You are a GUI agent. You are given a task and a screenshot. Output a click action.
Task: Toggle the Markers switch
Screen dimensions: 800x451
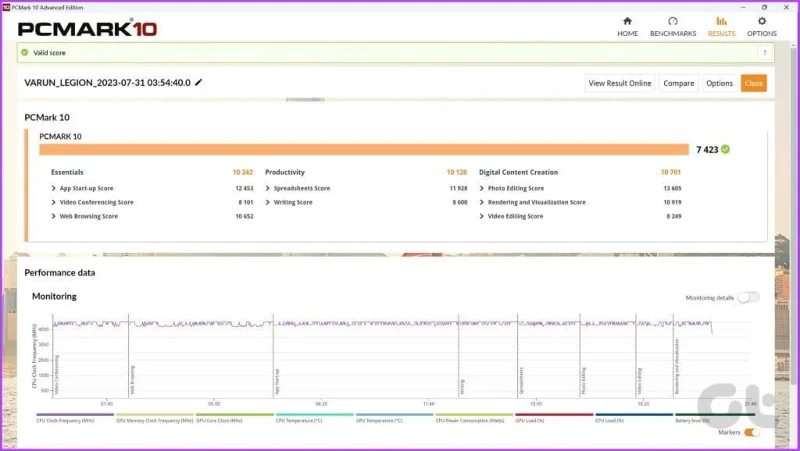pyautogui.click(x=751, y=432)
